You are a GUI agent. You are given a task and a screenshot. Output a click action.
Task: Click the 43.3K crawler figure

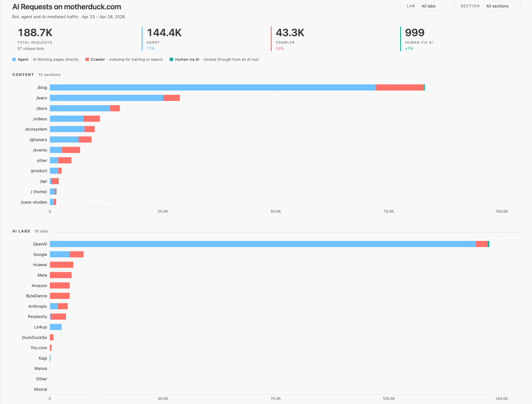(x=290, y=33)
